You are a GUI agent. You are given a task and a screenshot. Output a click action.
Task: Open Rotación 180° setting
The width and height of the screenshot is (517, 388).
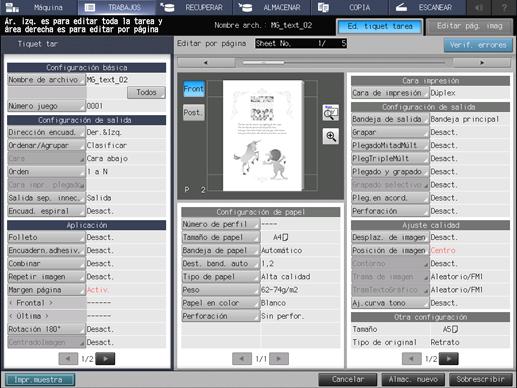(x=46, y=329)
